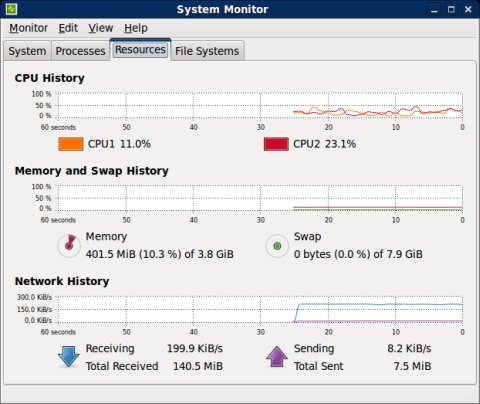This screenshot has height=404, width=480.
Task: Click the Total Received label
Action: click(x=122, y=366)
